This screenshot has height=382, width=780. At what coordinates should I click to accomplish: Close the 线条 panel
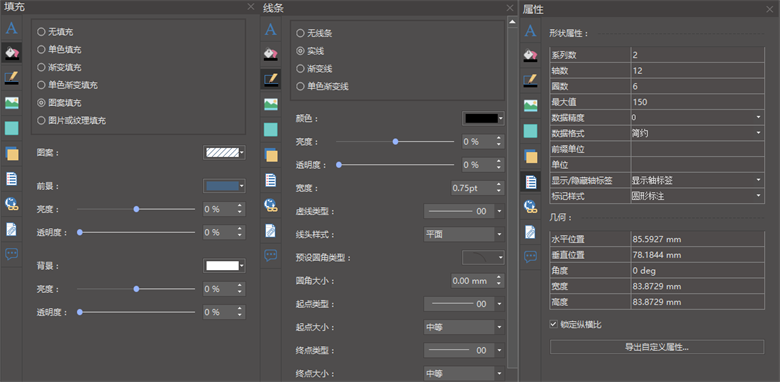coord(510,8)
